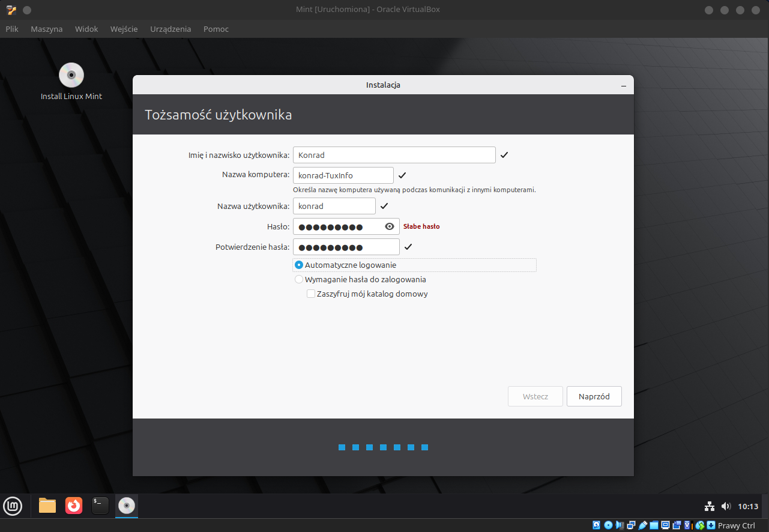This screenshot has width=769, height=532.
Task: Click the VirtualBox shared folders indicator
Action: point(654,525)
